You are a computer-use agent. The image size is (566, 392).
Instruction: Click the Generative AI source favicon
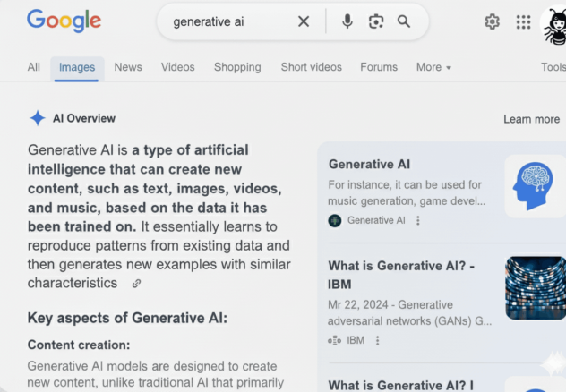point(335,220)
